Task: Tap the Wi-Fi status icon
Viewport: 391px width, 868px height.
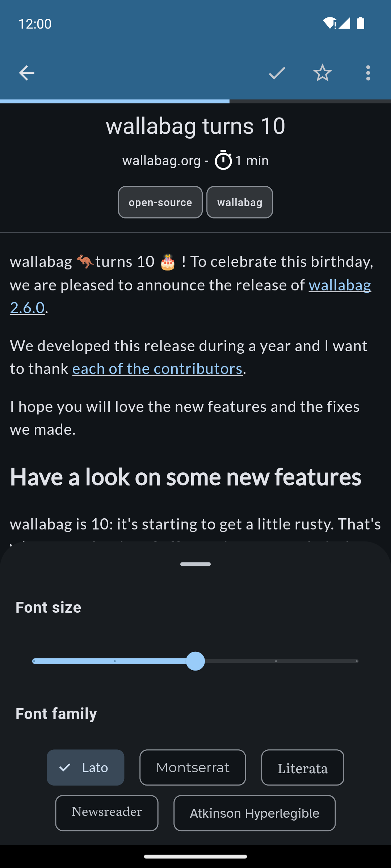Action: 329,24
